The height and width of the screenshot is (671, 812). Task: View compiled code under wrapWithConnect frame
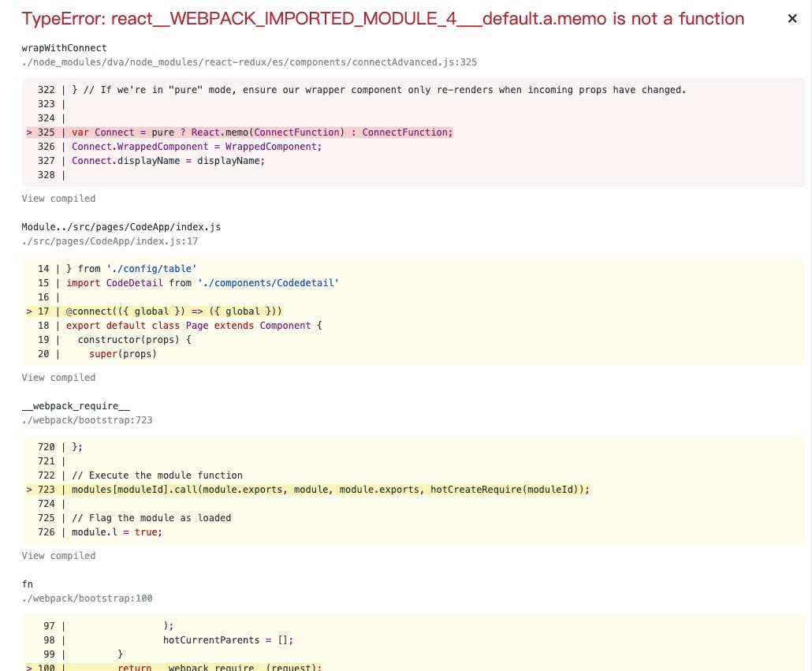pyautogui.click(x=58, y=198)
